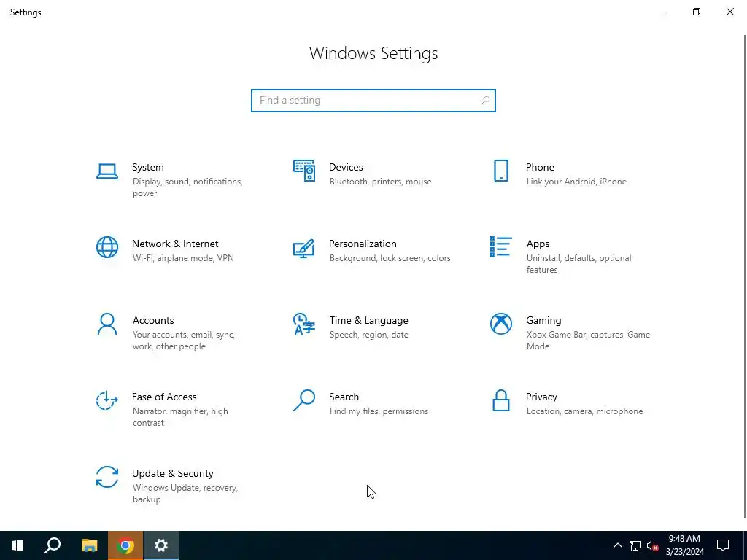
Task: Open the Update & Security heading
Action: coord(172,474)
